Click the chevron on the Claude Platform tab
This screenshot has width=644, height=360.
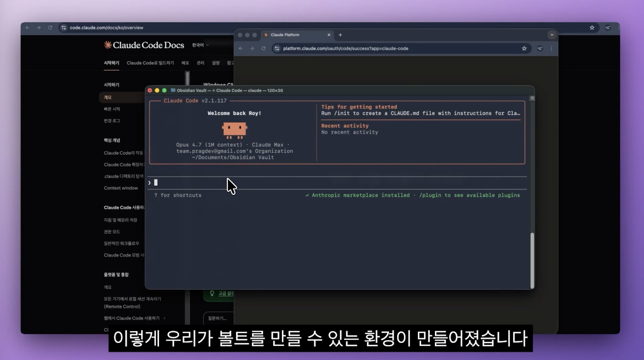click(x=552, y=35)
